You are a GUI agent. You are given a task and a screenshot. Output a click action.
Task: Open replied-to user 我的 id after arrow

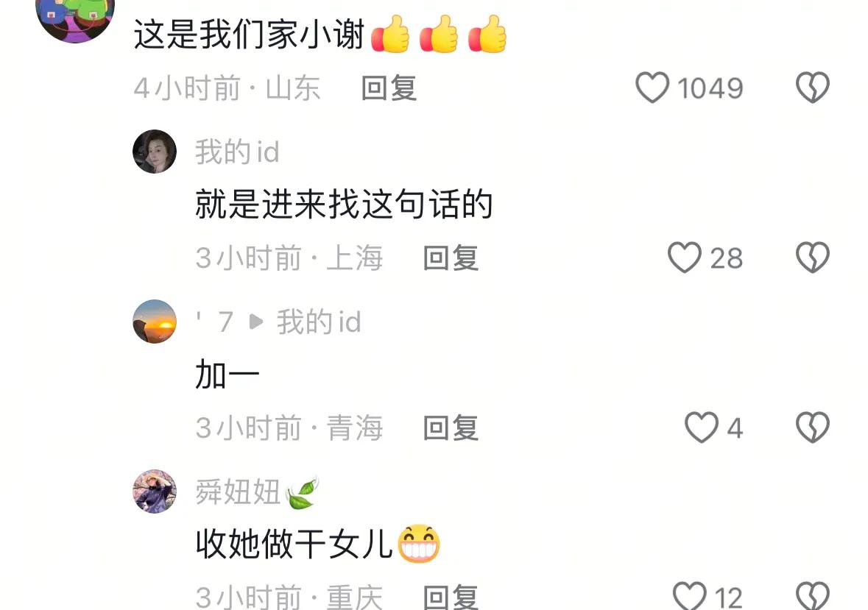319,322
